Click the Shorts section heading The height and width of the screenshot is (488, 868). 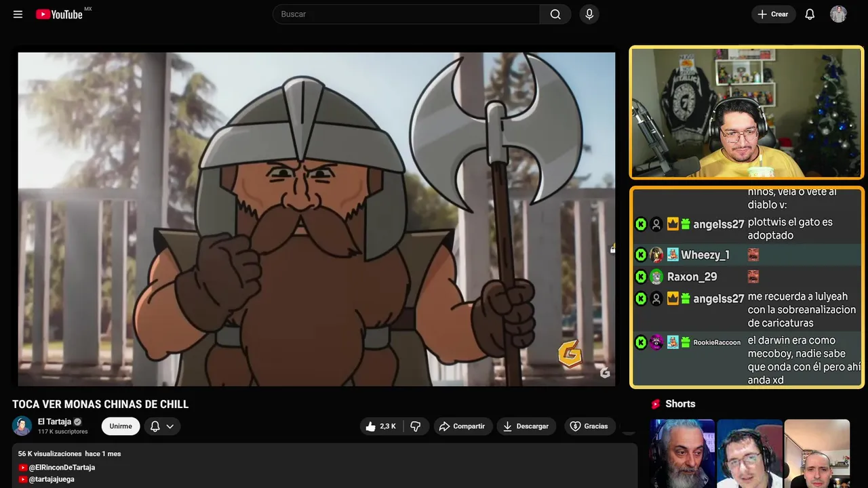680,404
